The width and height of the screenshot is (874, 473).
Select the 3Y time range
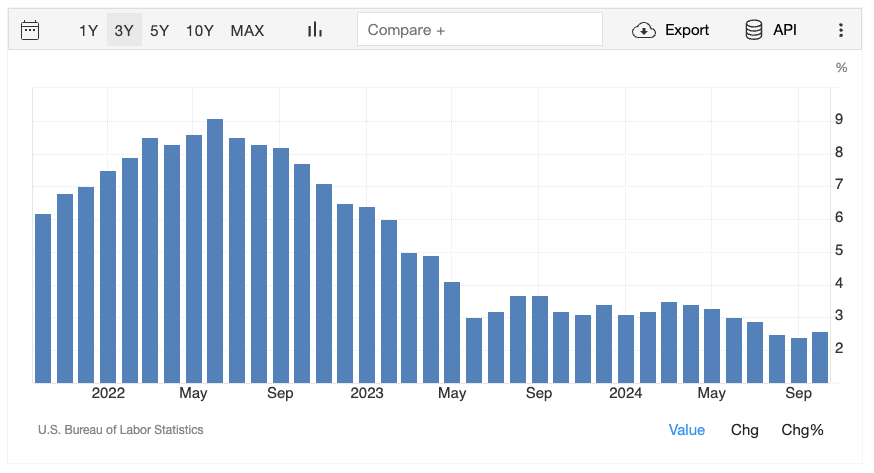pos(124,30)
